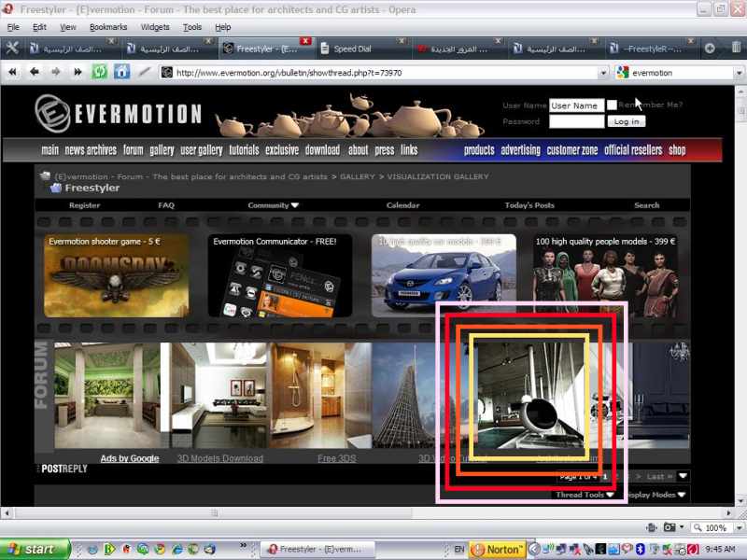The image size is (747, 560).
Task: Open the File menu
Action: click(x=13, y=27)
